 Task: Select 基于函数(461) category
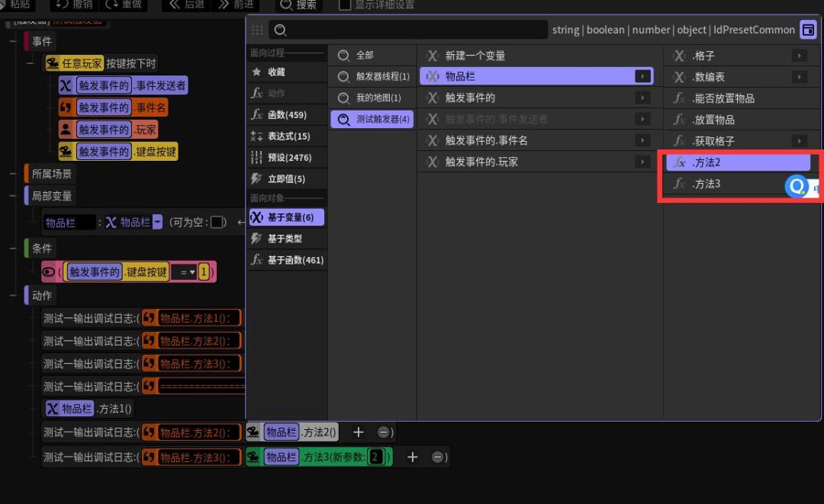tap(286, 260)
